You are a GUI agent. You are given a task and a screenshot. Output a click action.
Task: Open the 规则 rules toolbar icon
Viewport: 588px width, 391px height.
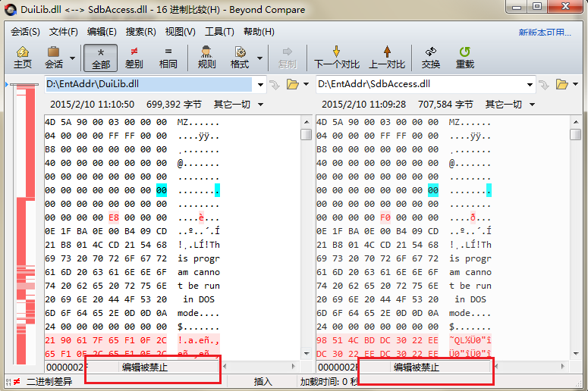pos(206,57)
